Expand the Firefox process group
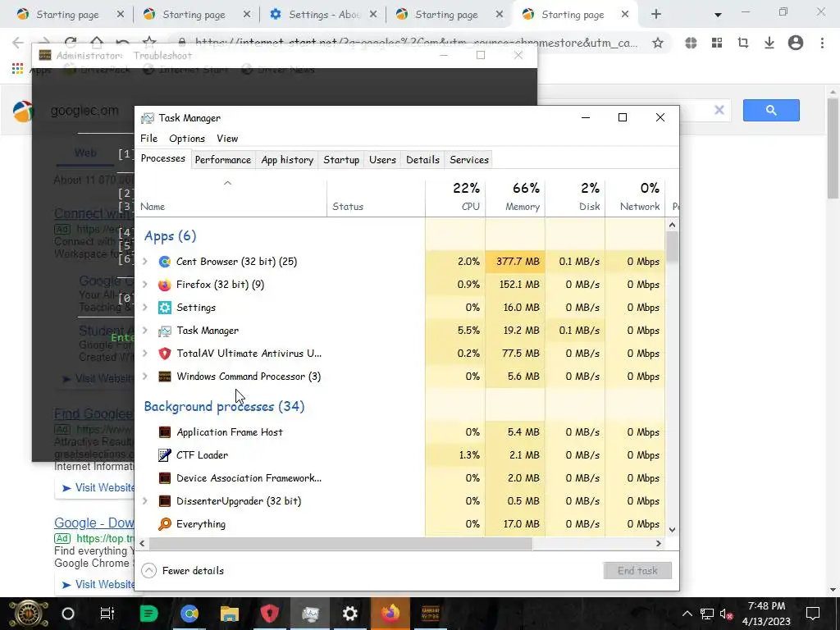 (145, 285)
